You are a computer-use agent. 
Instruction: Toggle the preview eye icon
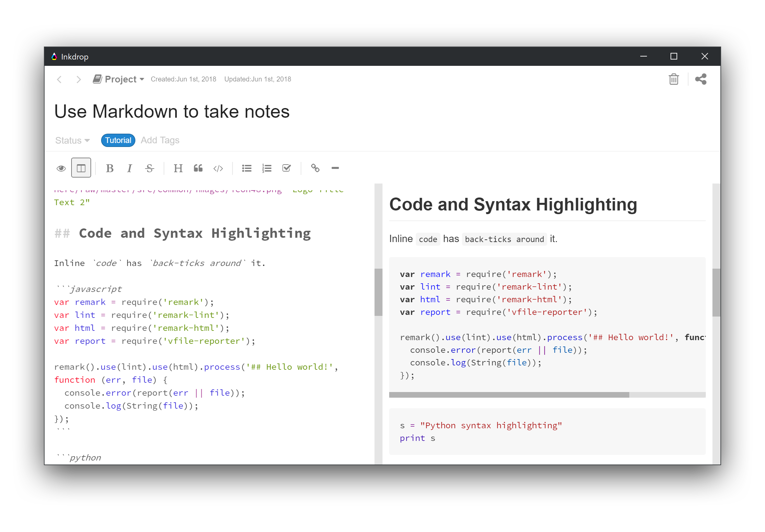61,168
